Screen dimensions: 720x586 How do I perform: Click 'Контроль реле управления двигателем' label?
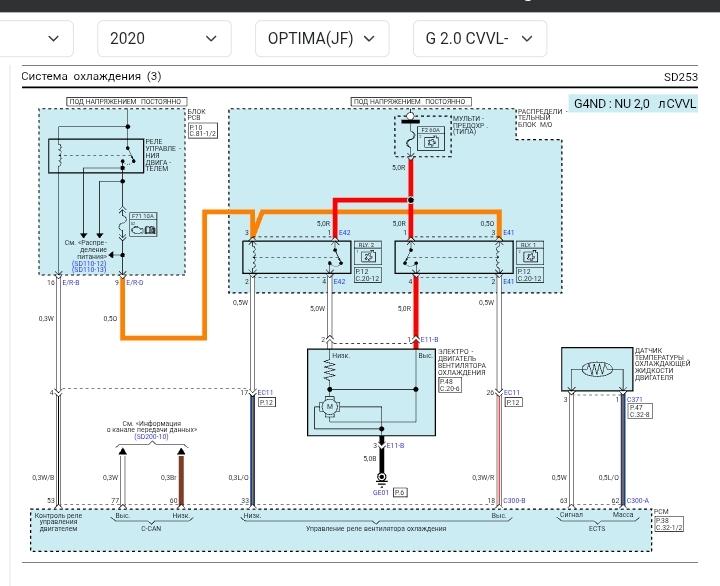pos(58,522)
